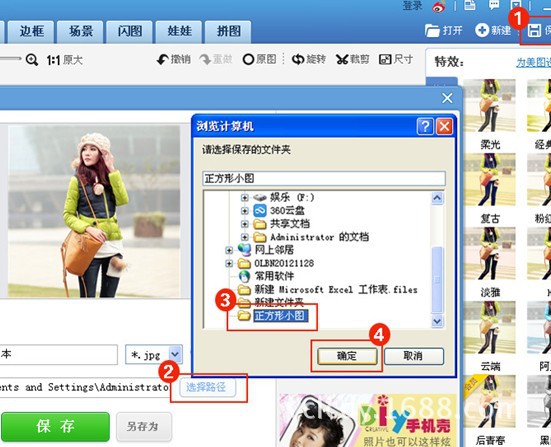Screen dimensions: 551x447
Task: Select Administrator 的文档 folder
Action: click(x=319, y=237)
